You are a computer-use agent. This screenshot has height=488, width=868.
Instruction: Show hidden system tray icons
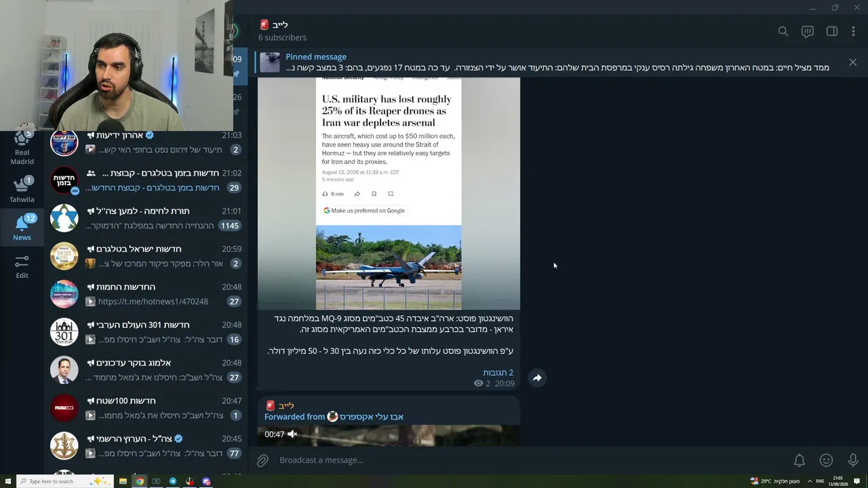pos(809,481)
